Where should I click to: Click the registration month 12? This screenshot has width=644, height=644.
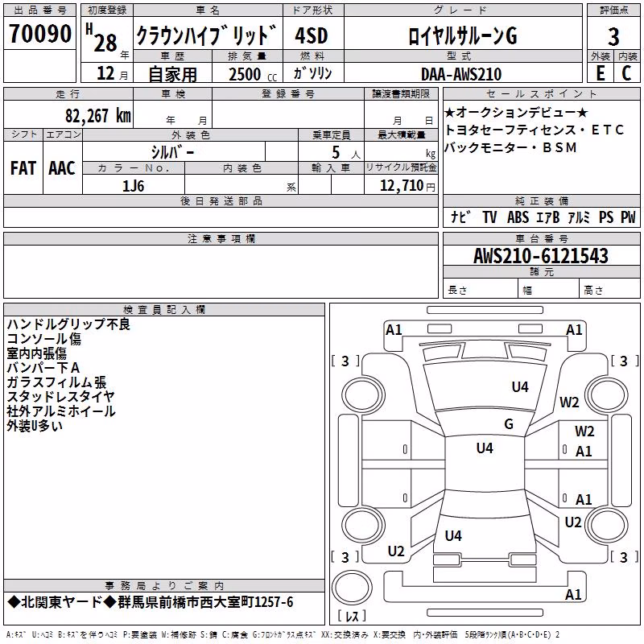[x=105, y=73]
